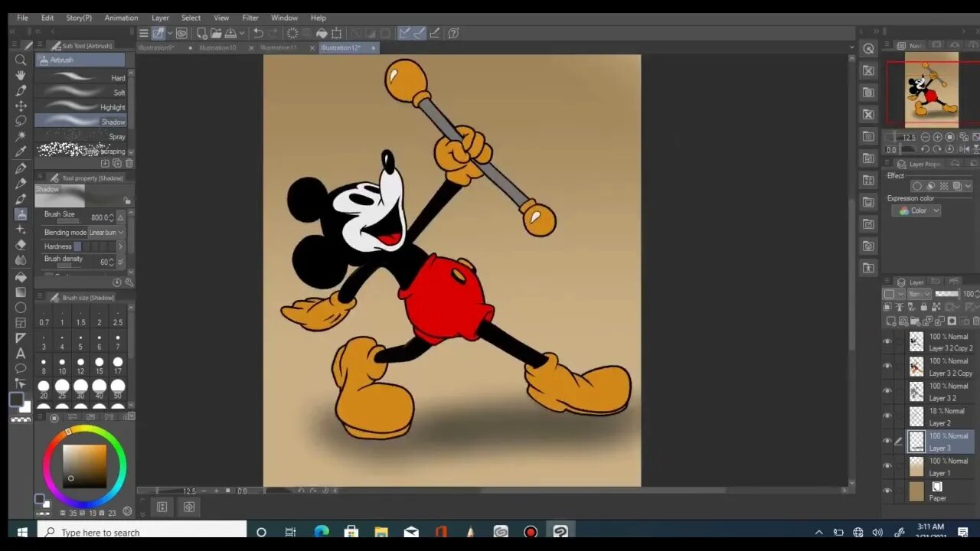Hide Layer 3 2 Copy visibility eye

coord(887,367)
